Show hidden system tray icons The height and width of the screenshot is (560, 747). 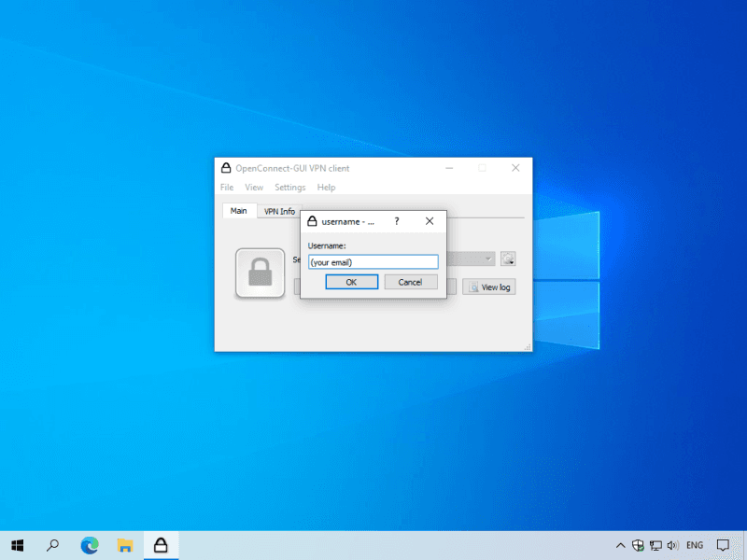[620, 545]
